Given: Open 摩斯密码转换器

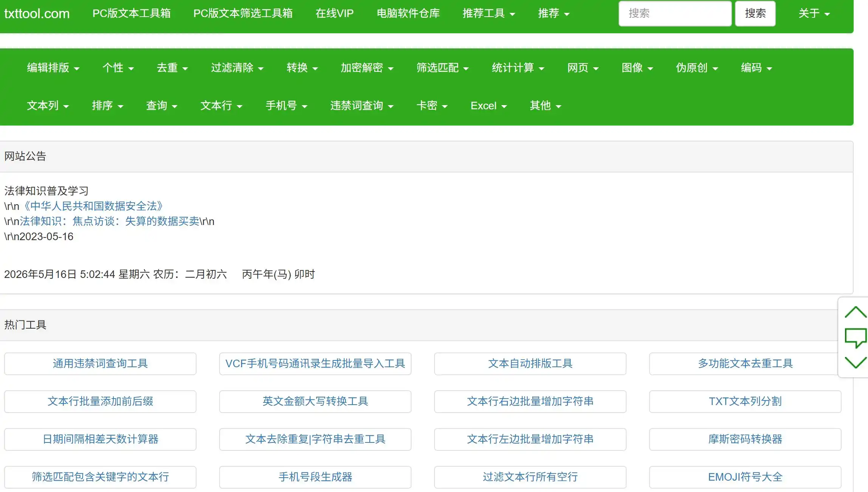Looking at the screenshot, I should [745, 439].
